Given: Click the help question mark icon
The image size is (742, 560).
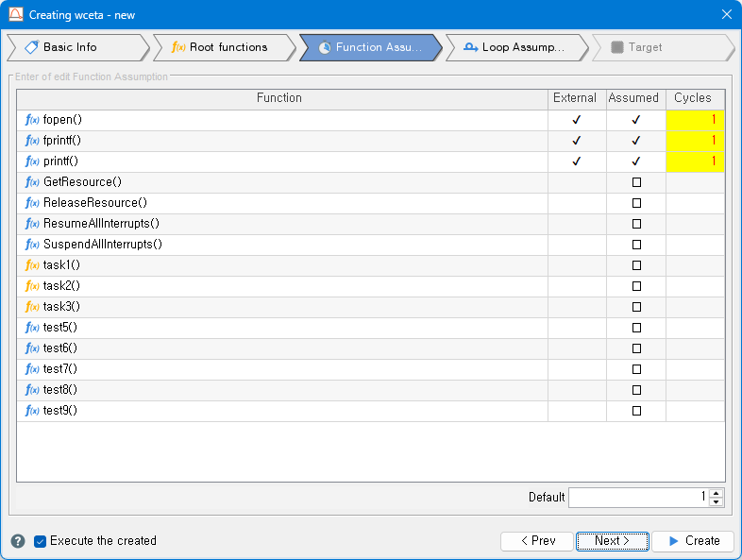Looking at the screenshot, I should 18,541.
